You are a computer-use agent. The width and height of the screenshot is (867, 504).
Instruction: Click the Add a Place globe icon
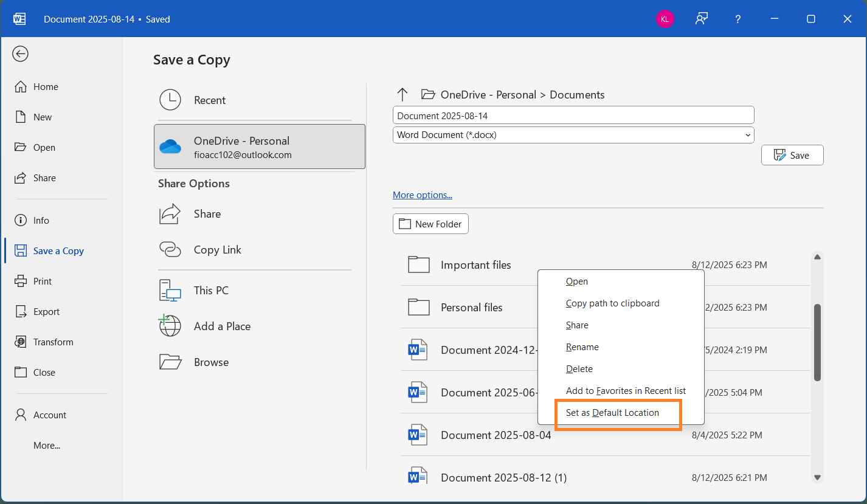[x=169, y=326]
